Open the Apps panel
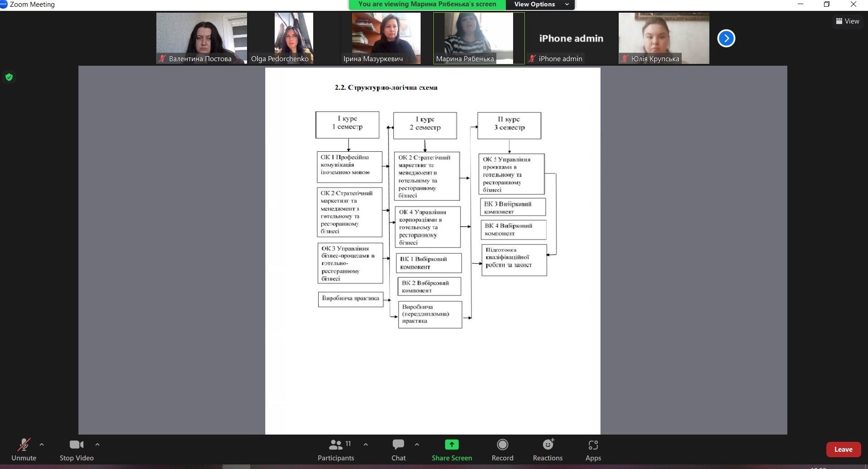The image size is (868, 469). coord(593,449)
